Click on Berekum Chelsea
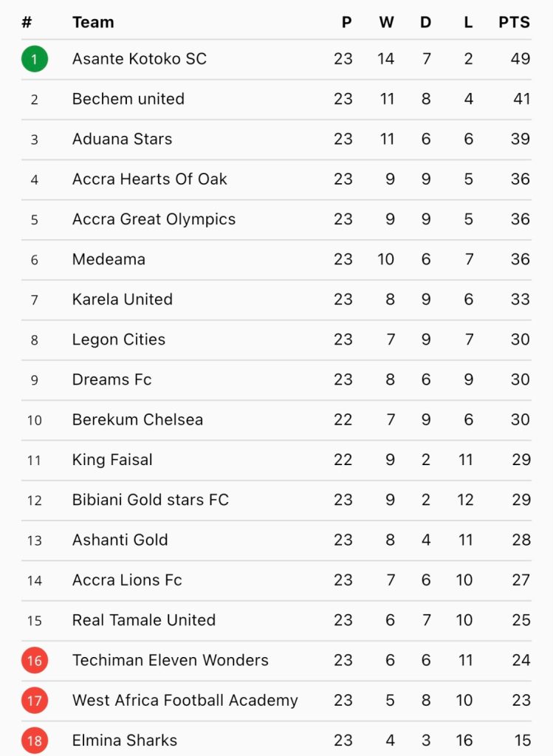The image size is (553, 756). 137,419
